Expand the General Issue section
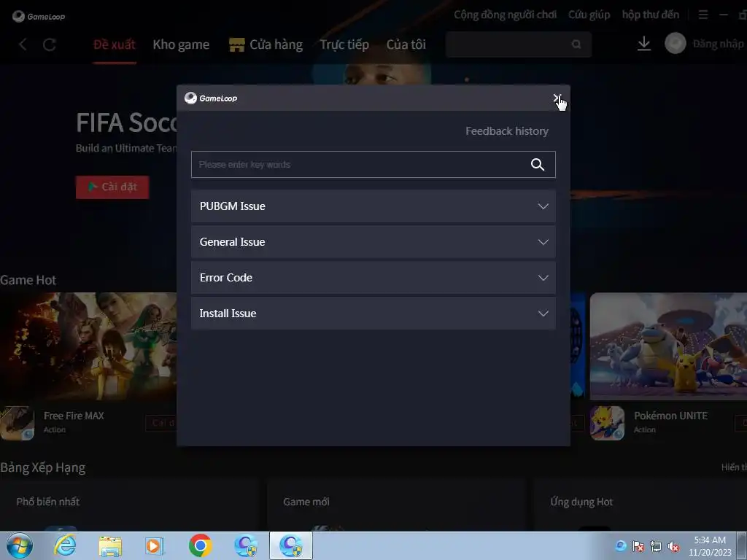747x560 pixels. coord(373,242)
